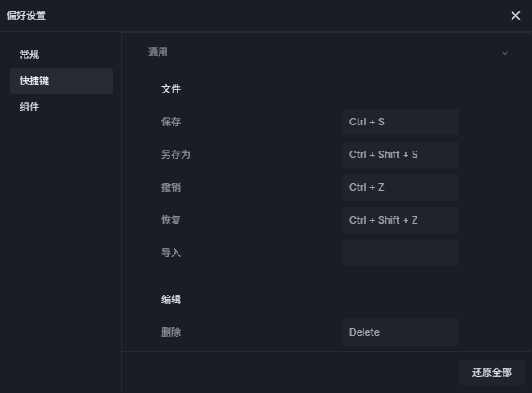The height and width of the screenshot is (393, 532).
Task: Click the empty 导入 shortcut field
Action: (401, 253)
